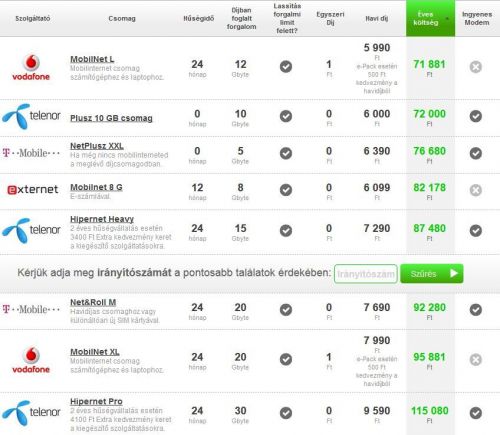
Task: Click the free modem checkmark for Plusz 10 GB csomag
Action: [x=476, y=116]
